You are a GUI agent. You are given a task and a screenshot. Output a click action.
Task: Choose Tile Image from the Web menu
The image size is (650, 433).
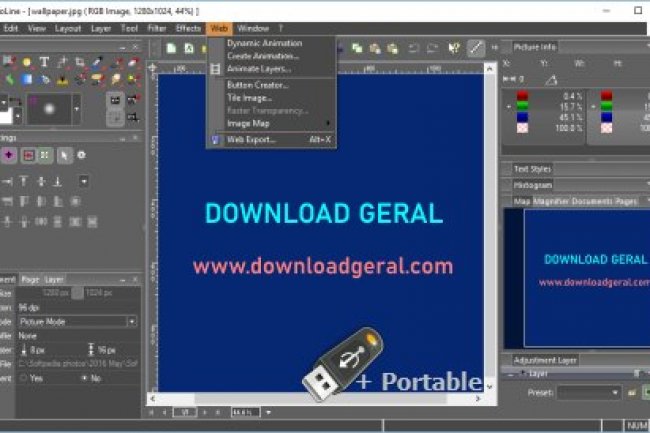[249, 98]
